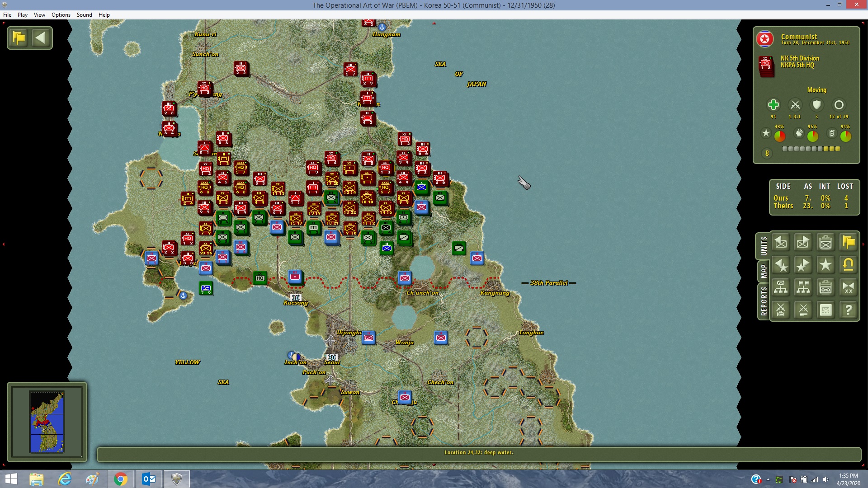Open the unit clipboard report icon
Image resolution: width=868 pixels, height=488 pixels.
pyautogui.click(x=826, y=243)
